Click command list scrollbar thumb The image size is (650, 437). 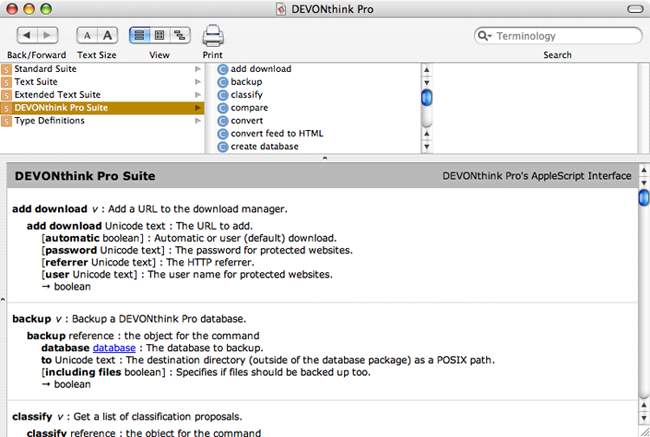(x=427, y=97)
